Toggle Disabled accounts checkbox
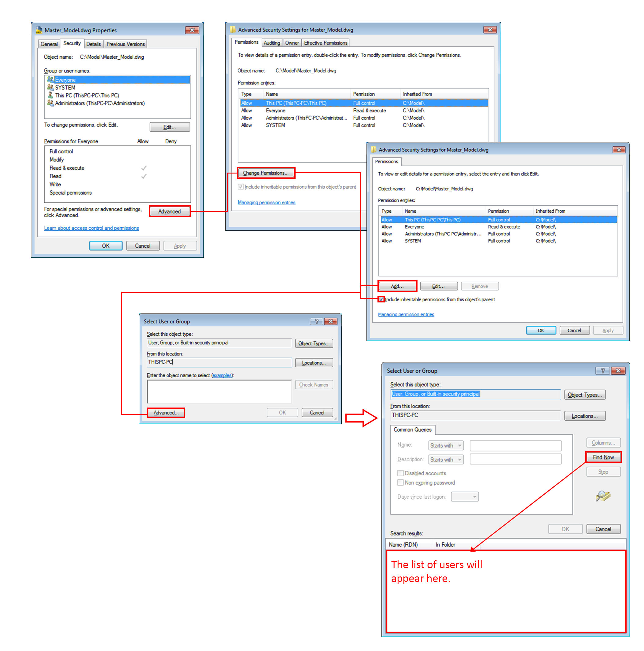The width and height of the screenshot is (644, 651). [400, 473]
